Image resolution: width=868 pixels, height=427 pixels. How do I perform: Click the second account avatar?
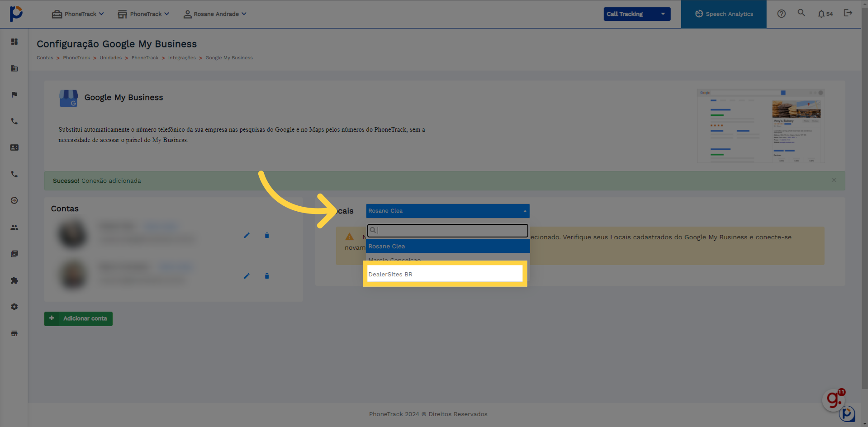(x=72, y=275)
